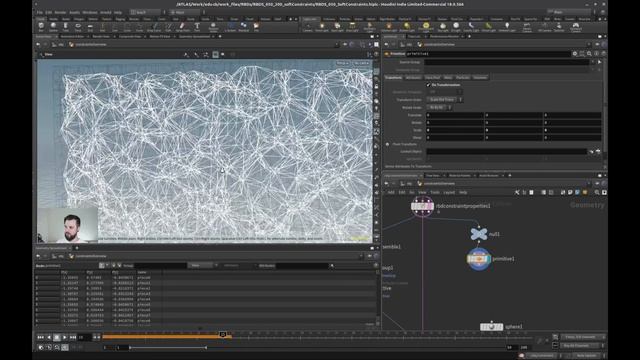Create an Environment Light from the shelf

click(426, 27)
